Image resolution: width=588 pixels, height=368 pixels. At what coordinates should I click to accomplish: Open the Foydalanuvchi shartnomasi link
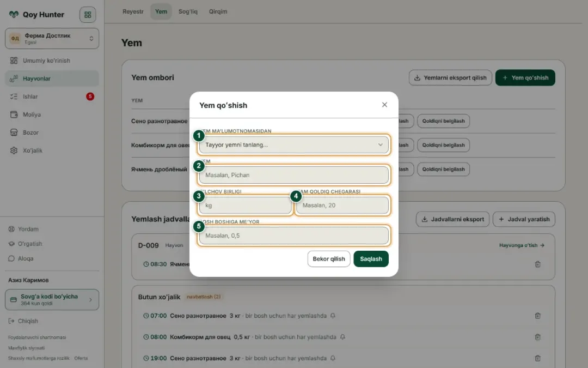(37, 337)
